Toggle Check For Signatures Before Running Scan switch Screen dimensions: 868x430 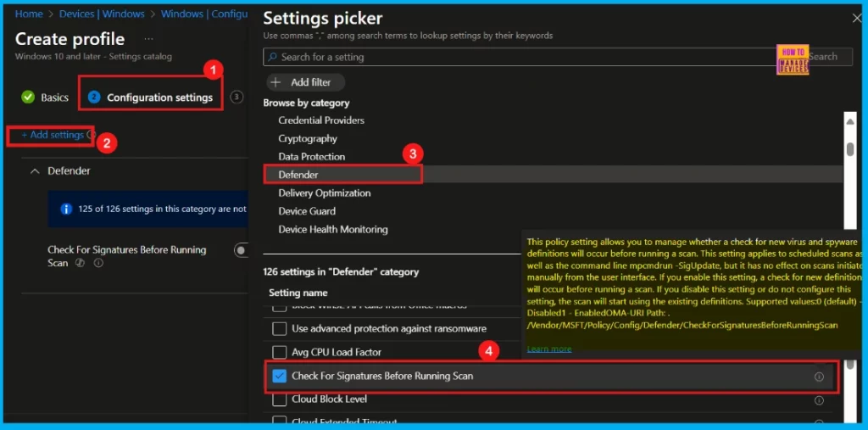[x=242, y=250]
